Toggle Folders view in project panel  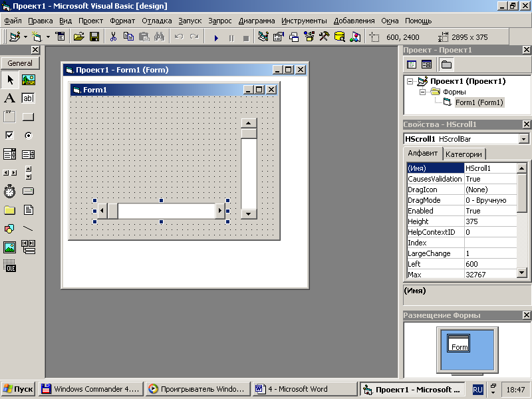(x=446, y=65)
